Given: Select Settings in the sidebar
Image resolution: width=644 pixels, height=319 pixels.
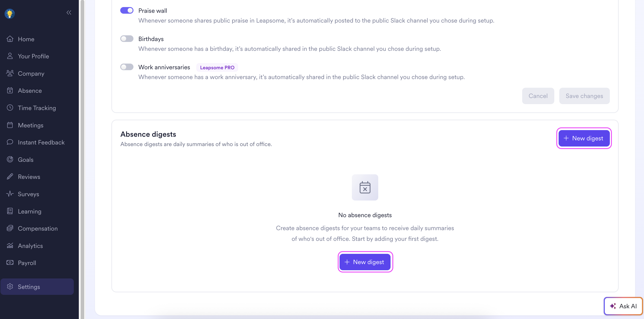Looking at the screenshot, I should click(x=29, y=287).
